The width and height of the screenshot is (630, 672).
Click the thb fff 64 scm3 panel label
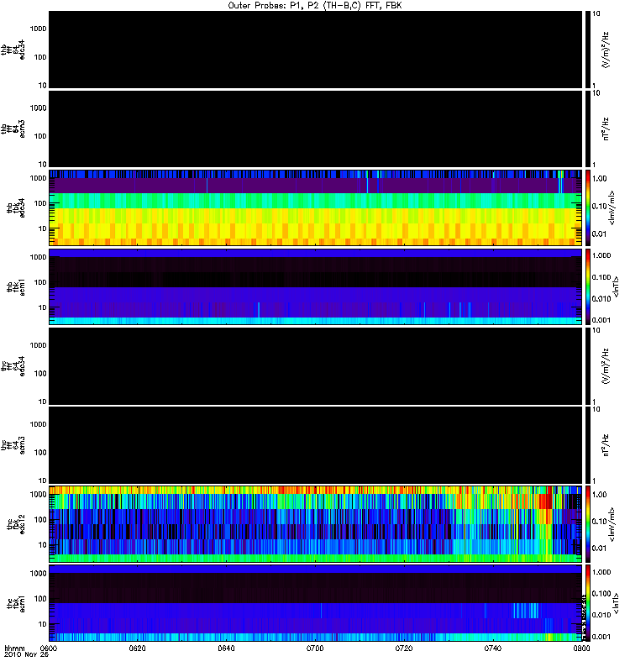point(13,129)
